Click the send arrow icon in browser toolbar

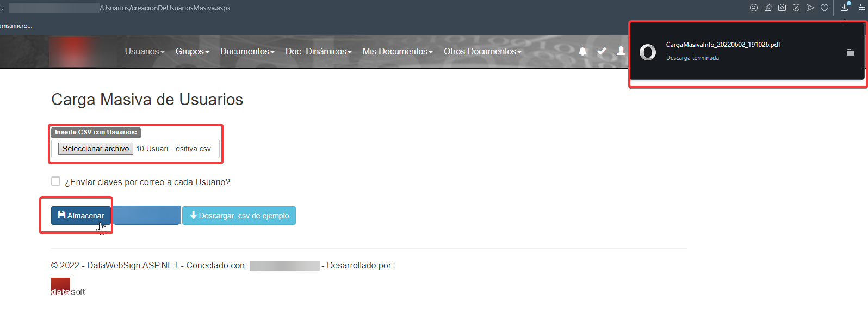810,8
